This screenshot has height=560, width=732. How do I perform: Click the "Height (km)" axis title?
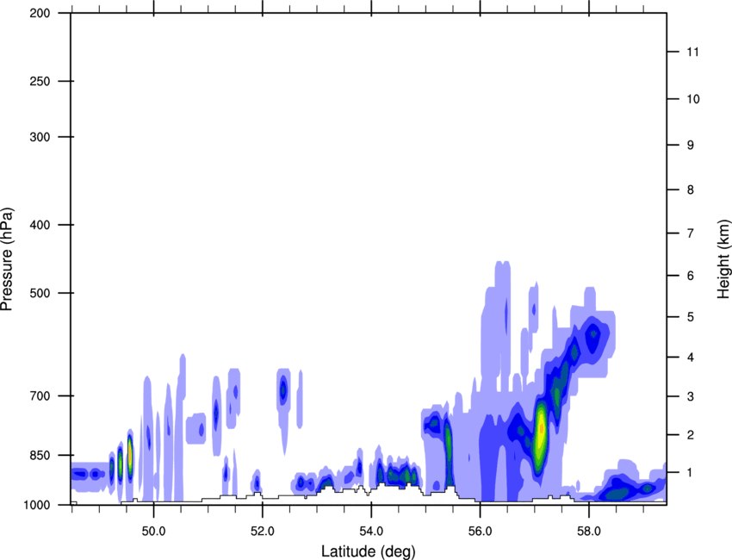point(724,259)
